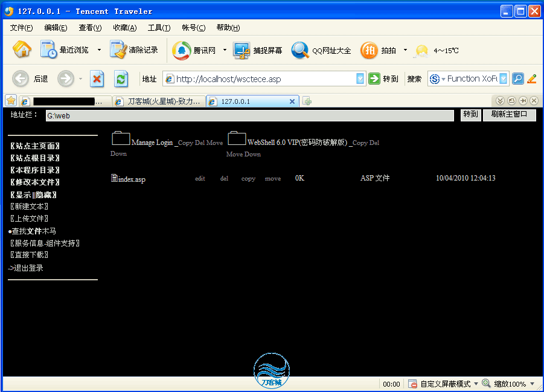Open the 帐号(C) menu
Viewport: 544px width, 392px height.
pyautogui.click(x=194, y=28)
